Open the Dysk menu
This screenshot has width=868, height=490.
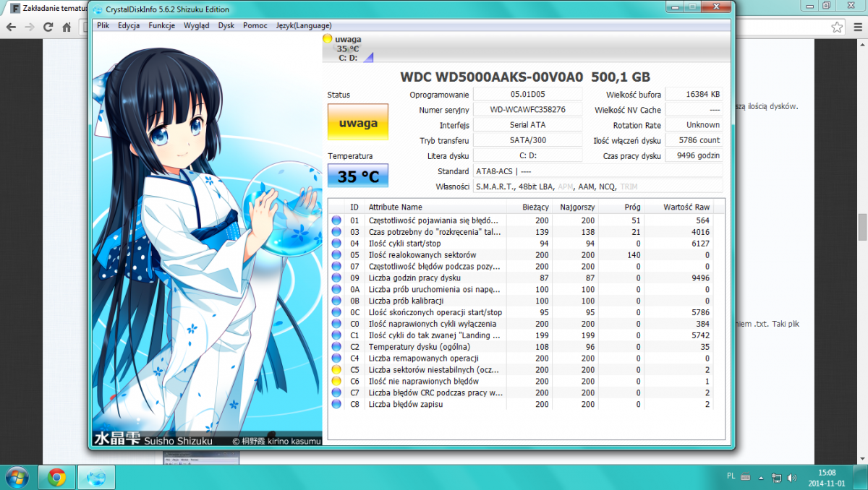click(226, 25)
